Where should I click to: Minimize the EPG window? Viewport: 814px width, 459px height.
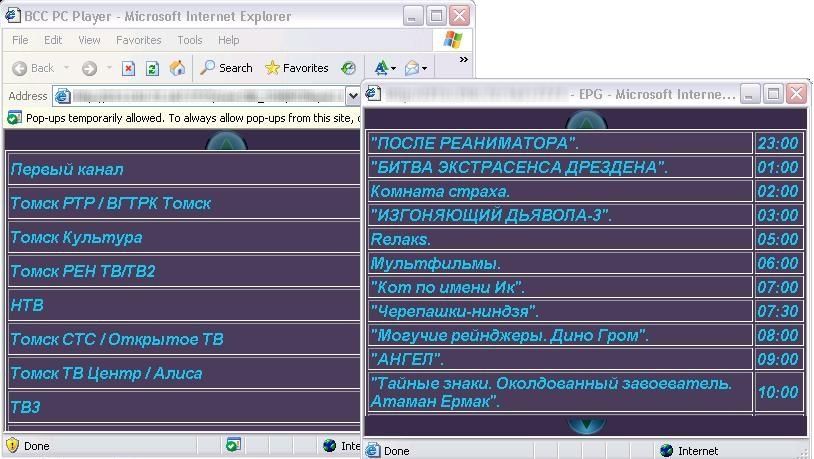coord(750,94)
